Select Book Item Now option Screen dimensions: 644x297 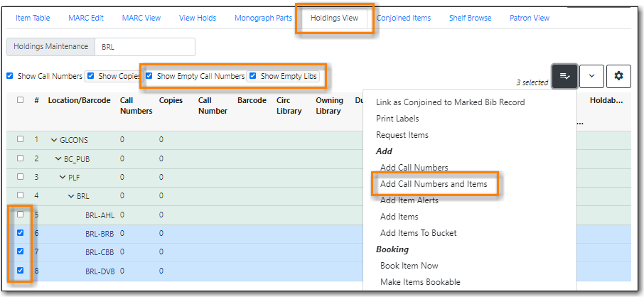tap(409, 266)
